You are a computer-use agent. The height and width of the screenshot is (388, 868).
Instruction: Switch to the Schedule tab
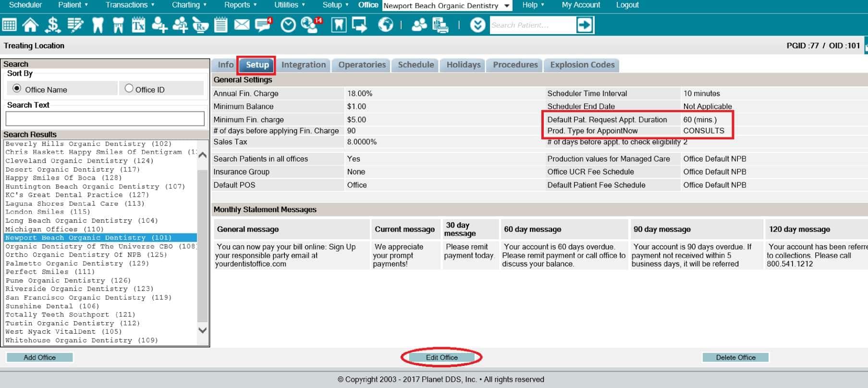click(x=416, y=65)
